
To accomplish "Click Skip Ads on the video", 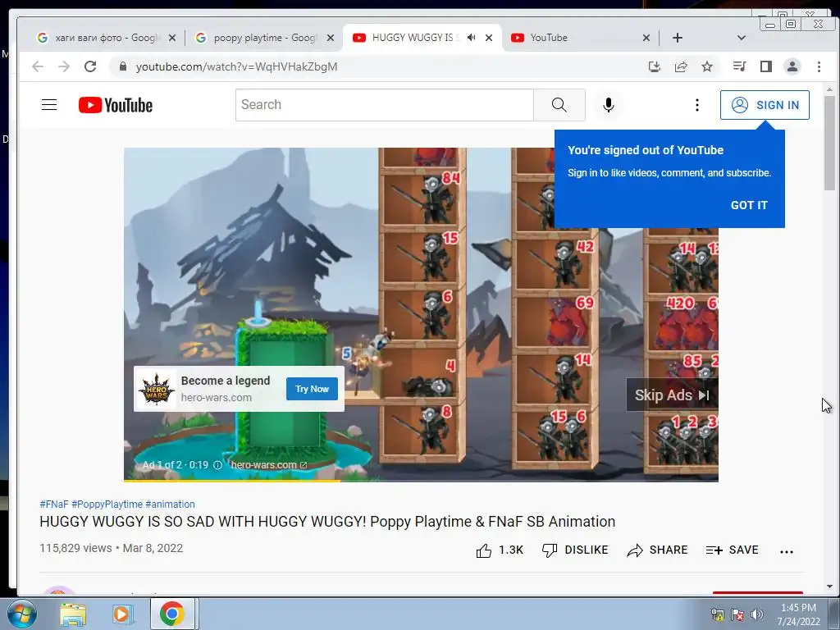I will pos(672,395).
